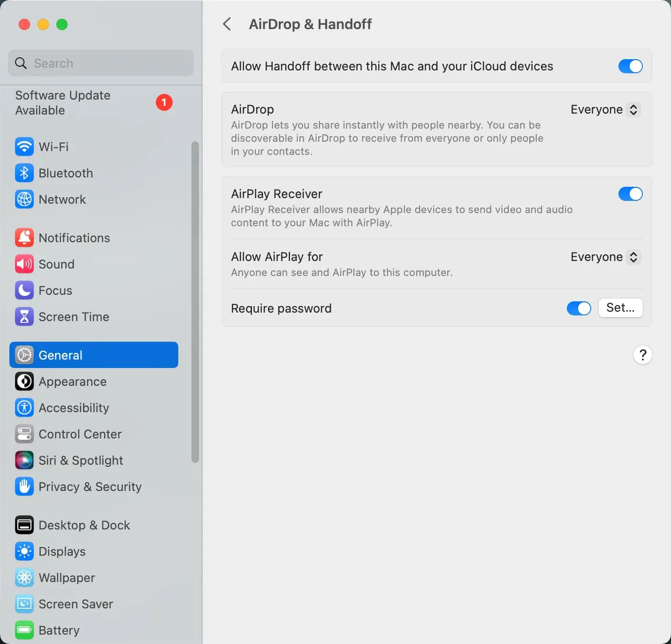Toggle Allow Handoff switch off

pos(630,66)
